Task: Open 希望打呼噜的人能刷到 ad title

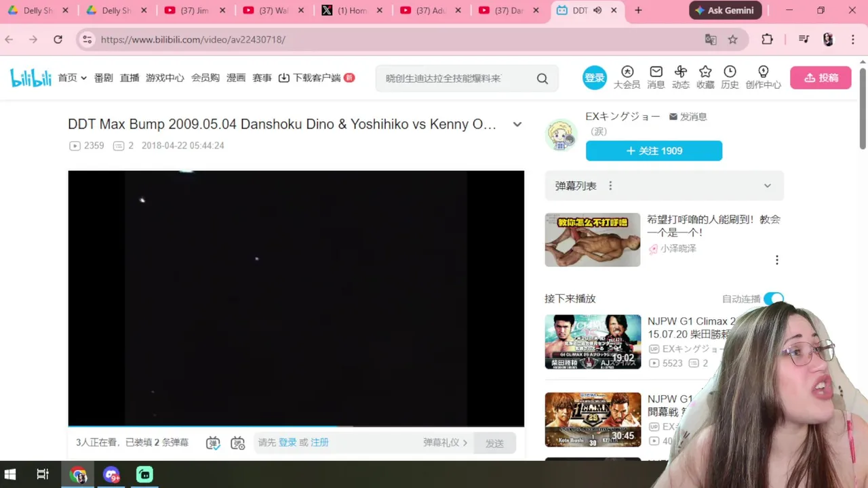Action: (713, 226)
